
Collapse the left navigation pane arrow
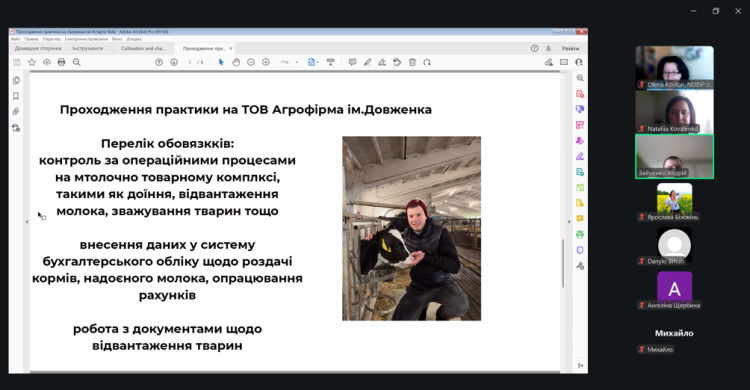(x=27, y=222)
